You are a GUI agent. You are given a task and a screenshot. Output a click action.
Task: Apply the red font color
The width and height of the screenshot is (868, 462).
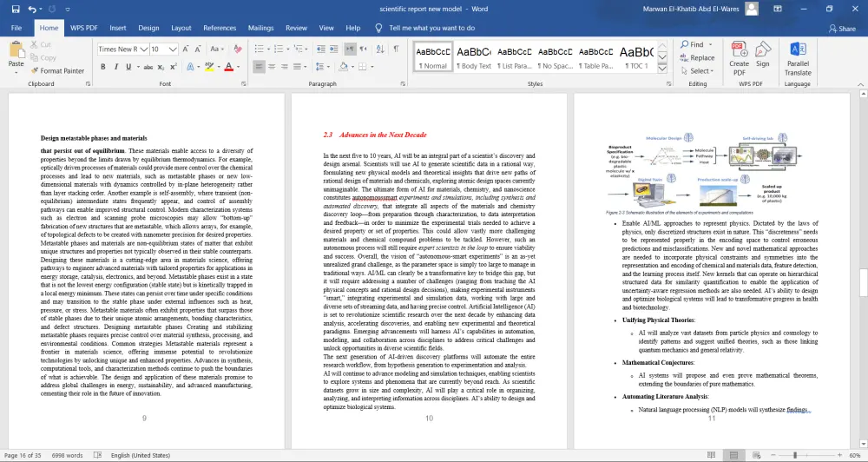[228, 67]
